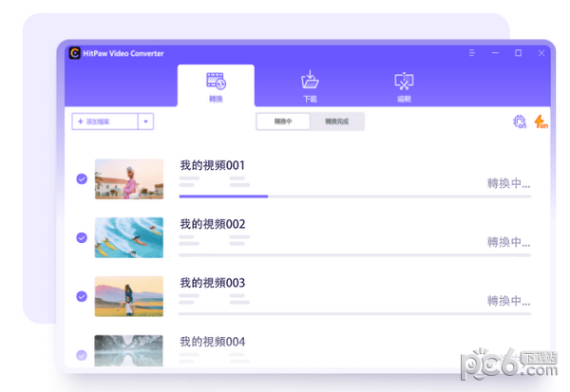Screen dimensions: 570x392
Task: Select the title text 我的視頻004
Action: [x=213, y=342]
